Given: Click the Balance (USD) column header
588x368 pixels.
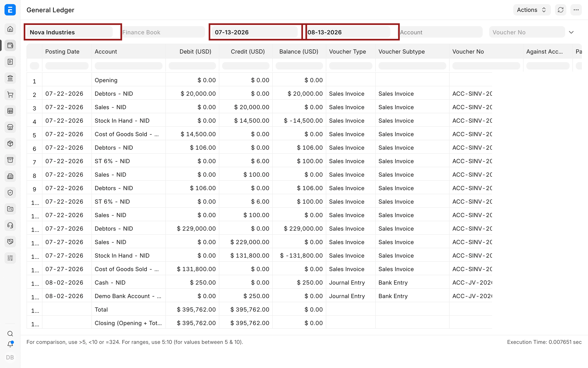Looking at the screenshot, I should tap(299, 51).
